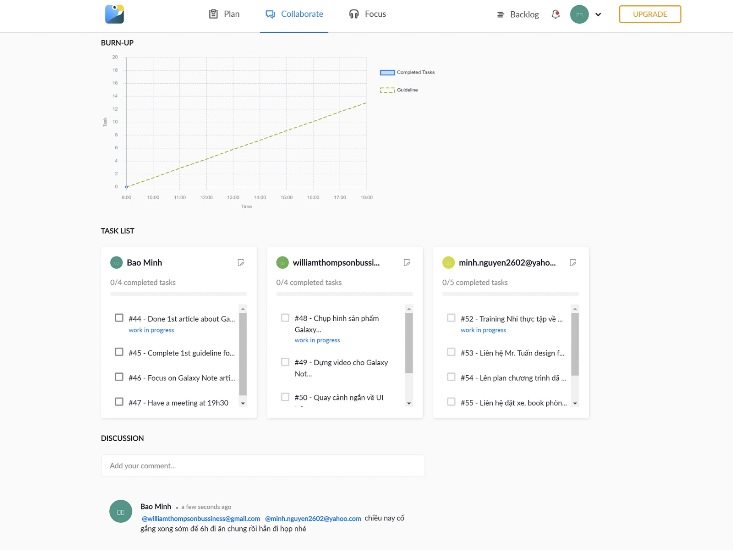Open the note icon on Bao Minh's card
Image resolution: width=733 pixels, height=550 pixels.
(240, 262)
